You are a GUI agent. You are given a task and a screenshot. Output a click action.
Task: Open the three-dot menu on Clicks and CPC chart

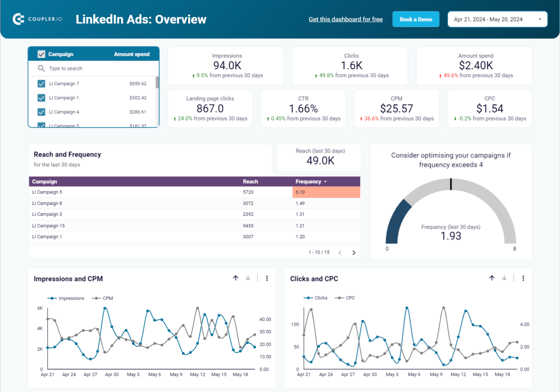524,278
